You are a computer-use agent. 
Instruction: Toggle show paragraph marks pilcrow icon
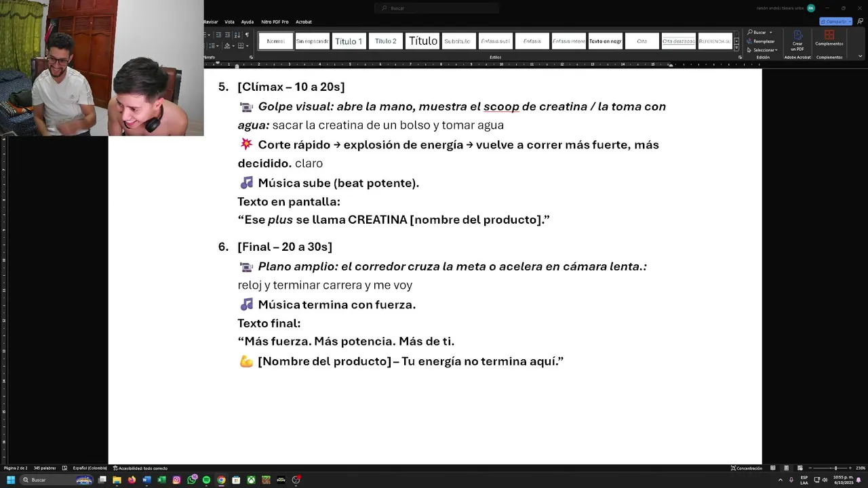click(247, 35)
